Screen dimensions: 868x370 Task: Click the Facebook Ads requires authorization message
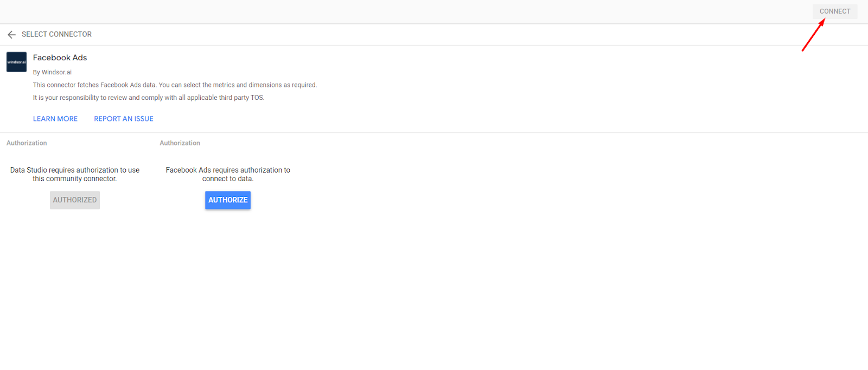[x=228, y=174]
